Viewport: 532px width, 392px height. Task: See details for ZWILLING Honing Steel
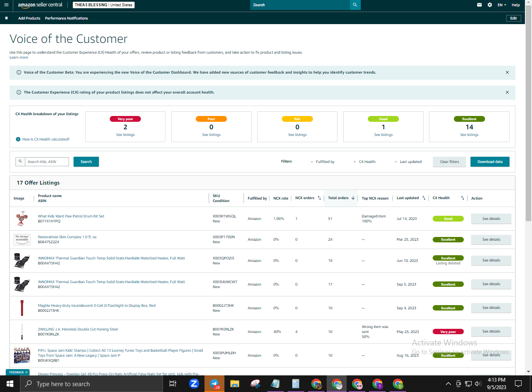(491, 331)
